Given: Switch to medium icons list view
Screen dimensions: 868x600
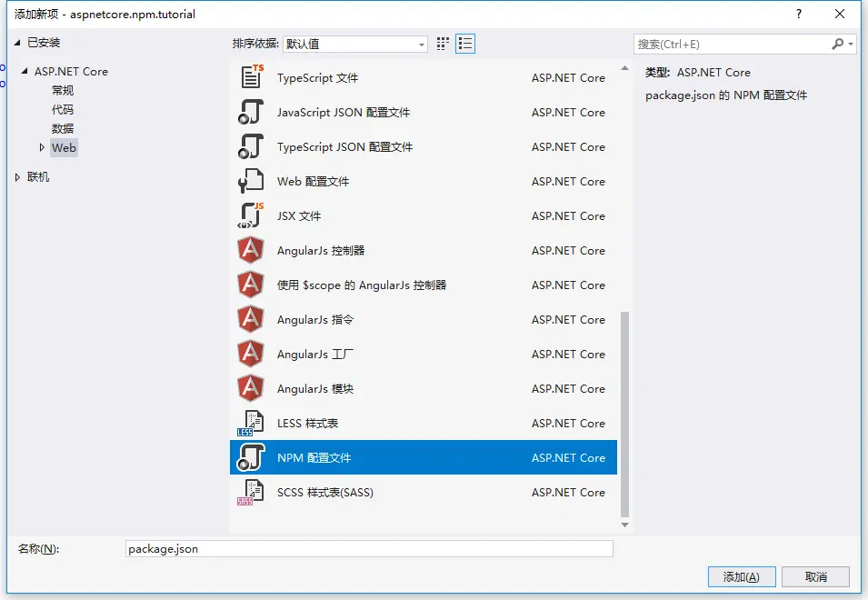Looking at the screenshot, I should [x=465, y=43].
